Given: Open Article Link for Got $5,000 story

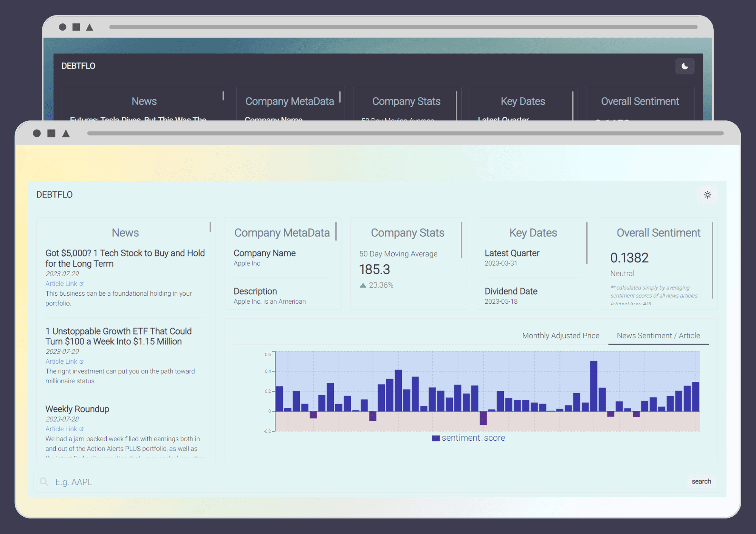Looking at the screenshot, I should click(61, 284).
